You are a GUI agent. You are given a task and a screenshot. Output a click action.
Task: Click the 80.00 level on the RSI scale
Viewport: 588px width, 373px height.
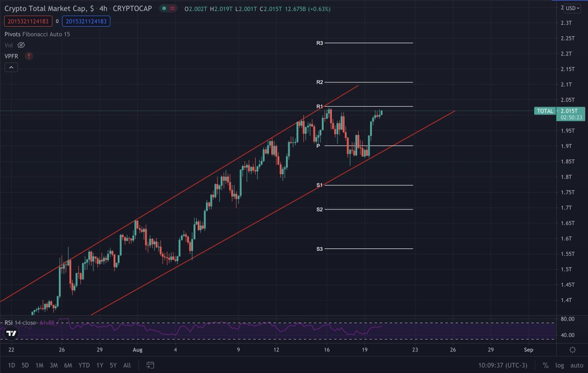pyautogui.click(x=566, y=319)
